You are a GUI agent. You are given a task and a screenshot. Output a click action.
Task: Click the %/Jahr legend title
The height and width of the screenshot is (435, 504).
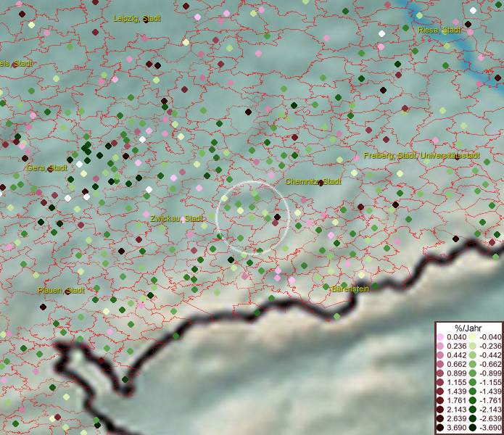[468, 328]
